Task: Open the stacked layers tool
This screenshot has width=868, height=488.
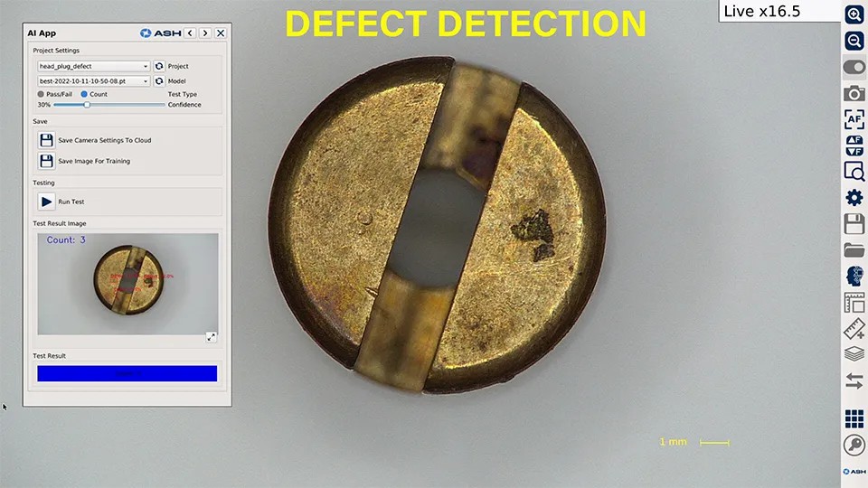Action: point(854,354)
